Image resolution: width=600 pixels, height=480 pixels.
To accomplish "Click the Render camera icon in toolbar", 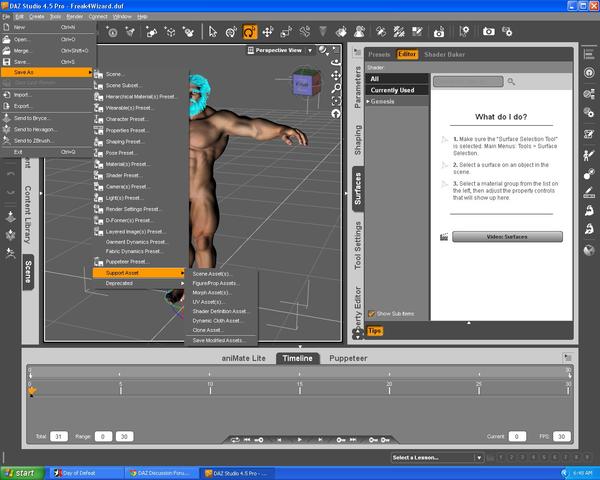I will tap(488, 32).
